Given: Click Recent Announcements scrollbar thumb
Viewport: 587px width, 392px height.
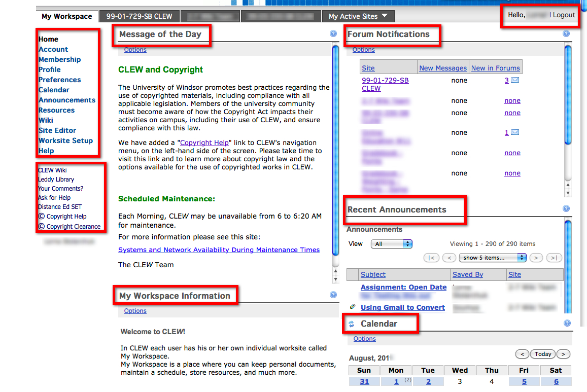Looking at the screenshot, I should click(568, 267).
